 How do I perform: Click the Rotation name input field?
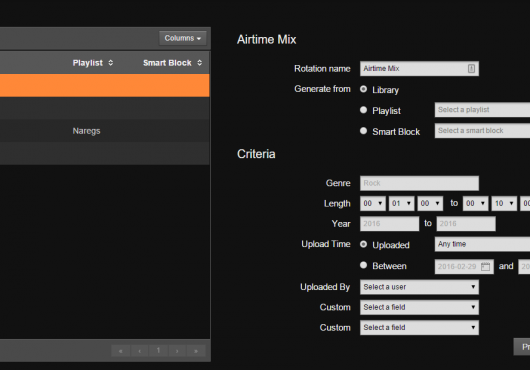pyautogui.click(x=419, y=69)
